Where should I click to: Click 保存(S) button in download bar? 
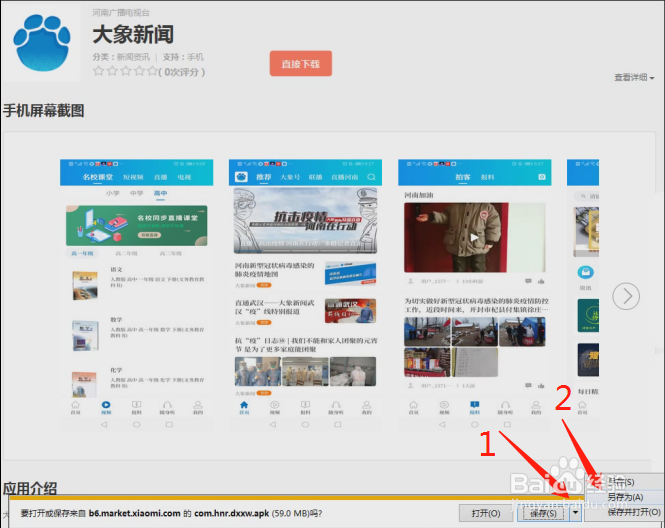[x=543, y=514]
